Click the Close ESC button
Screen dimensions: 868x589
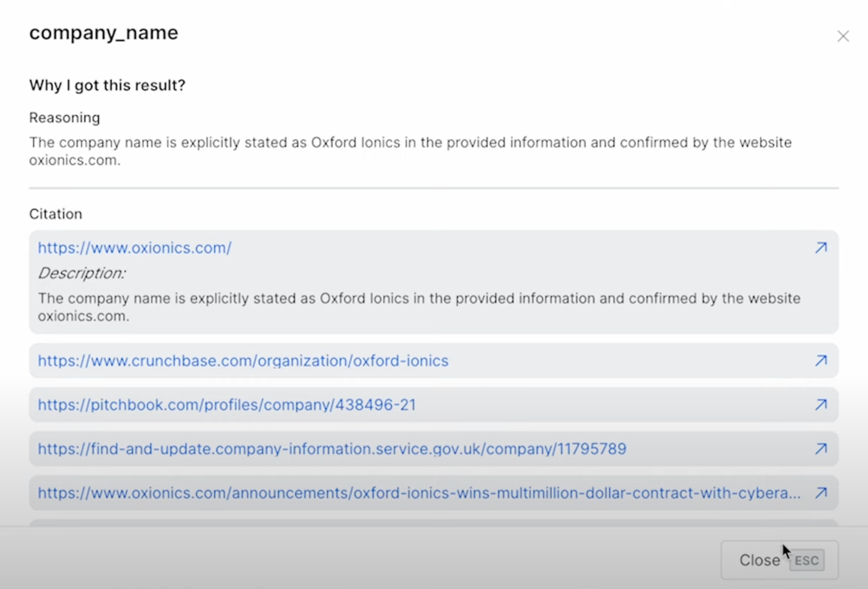780,560
